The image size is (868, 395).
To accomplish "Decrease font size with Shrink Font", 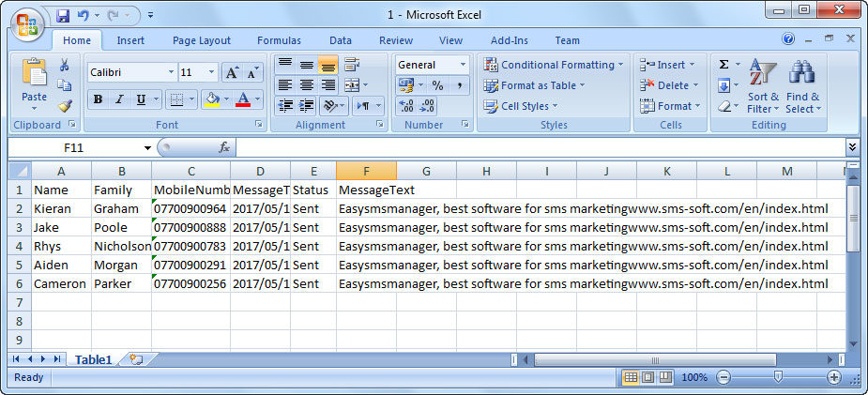I will 251,72.
